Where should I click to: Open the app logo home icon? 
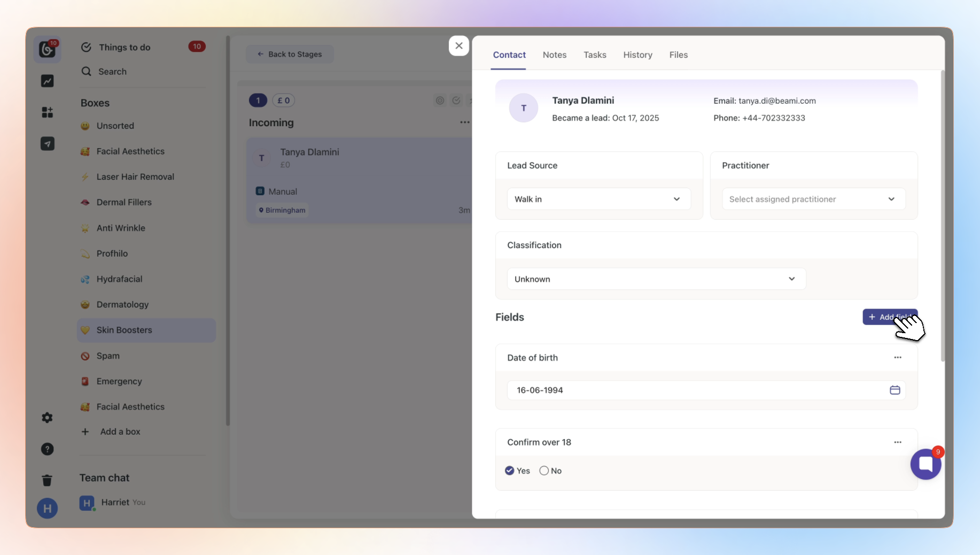click(47, 49)
